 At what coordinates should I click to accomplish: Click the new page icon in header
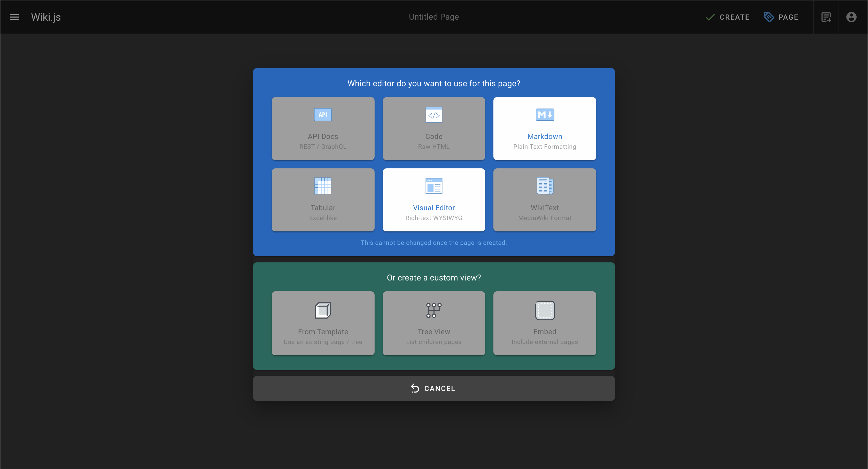[x=826, y=17]
